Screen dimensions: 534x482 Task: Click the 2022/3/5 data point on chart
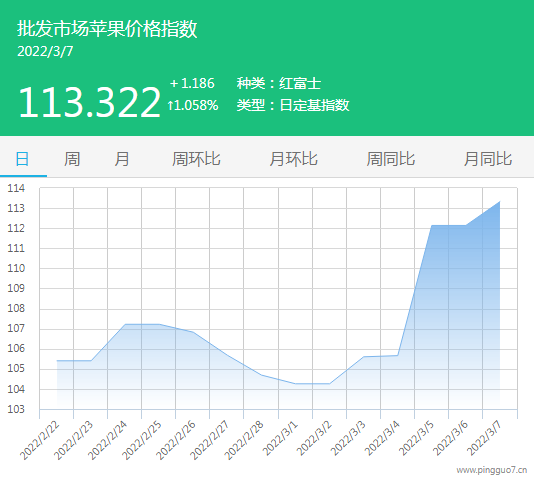pyautogui.click(x=431, y=226)
